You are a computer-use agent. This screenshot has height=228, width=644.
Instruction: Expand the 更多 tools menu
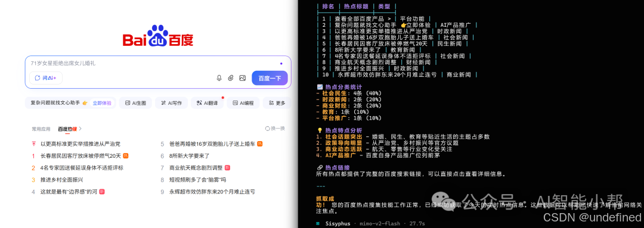tap(277, 103)
